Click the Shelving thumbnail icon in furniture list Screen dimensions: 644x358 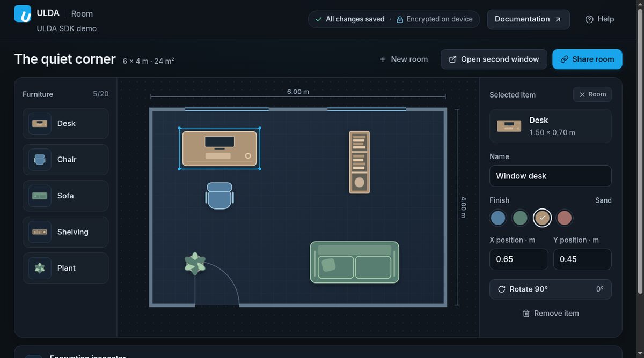coord(40,232)
